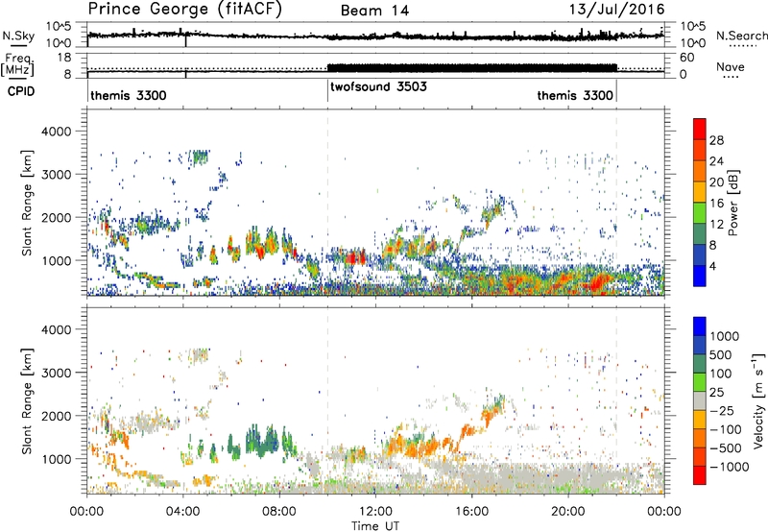Click the '20:00' time axis tick label
768x532 pixels.
tap(568, 512)
